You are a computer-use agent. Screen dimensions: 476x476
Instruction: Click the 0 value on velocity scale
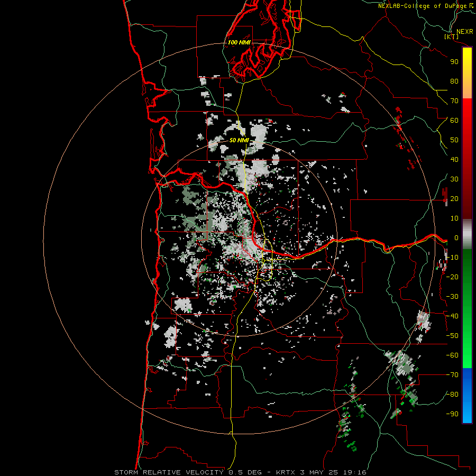(x=456, y=238)
